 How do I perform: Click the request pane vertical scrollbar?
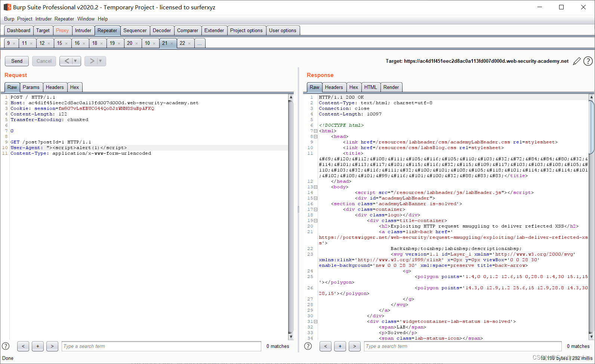click(x=291, y=217)
